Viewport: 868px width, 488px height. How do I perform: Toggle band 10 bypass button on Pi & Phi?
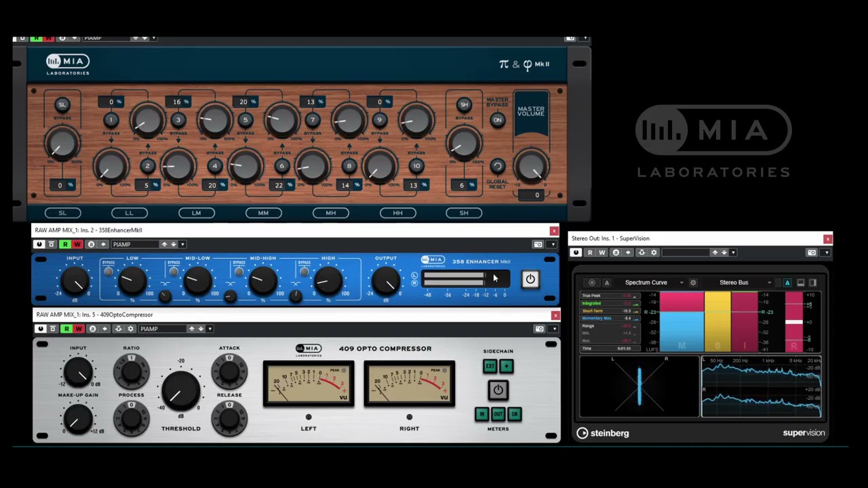tap(416, 165)
